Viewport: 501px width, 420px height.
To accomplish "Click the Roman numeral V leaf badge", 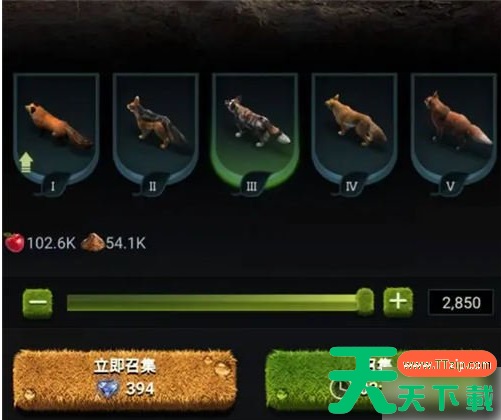I will (450, 186).
